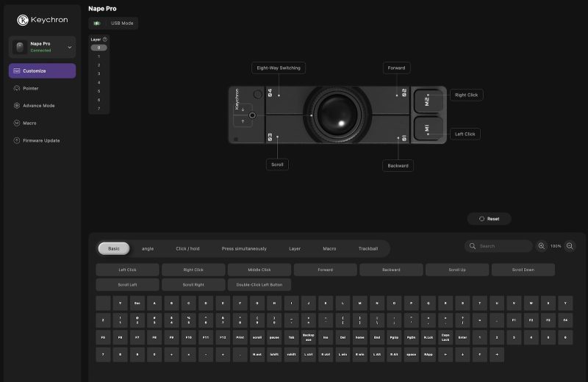Screen dimensions: 588x382
Task: Select layer 4
Action: point(99,82)
